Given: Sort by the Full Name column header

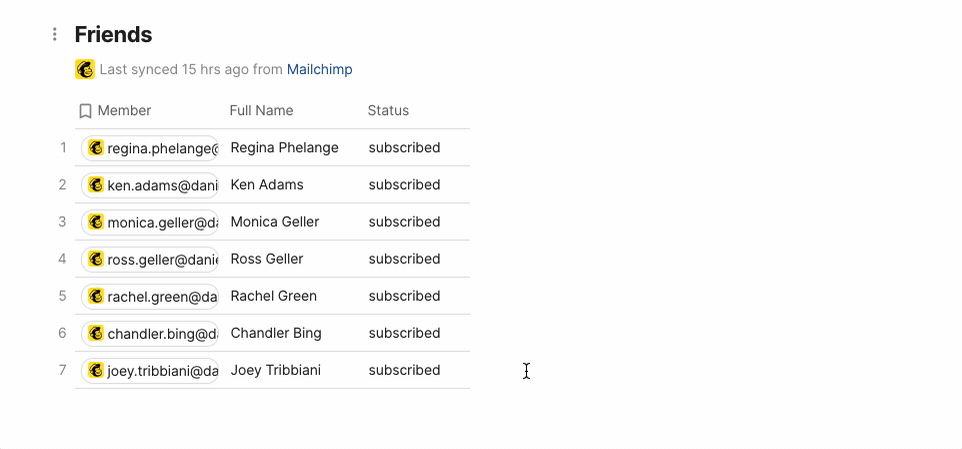Looking at the screenshot, I should pyautogui.click(x=261, y=111).
